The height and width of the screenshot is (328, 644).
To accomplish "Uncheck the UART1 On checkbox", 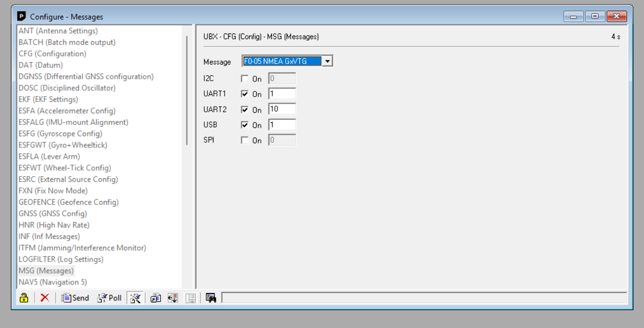I will [x=245, y=94].
